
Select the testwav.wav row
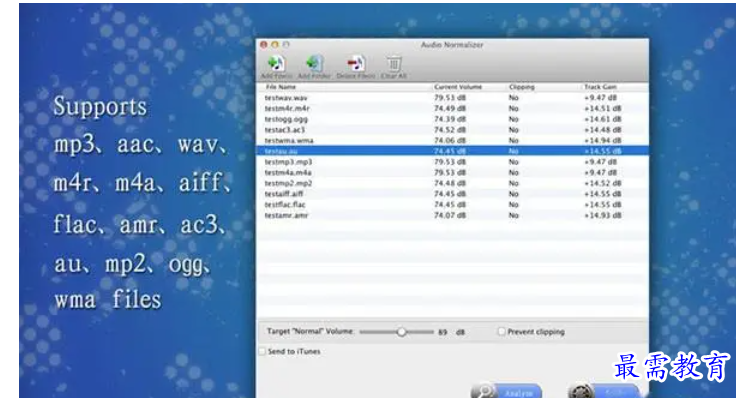pos(452,98)
